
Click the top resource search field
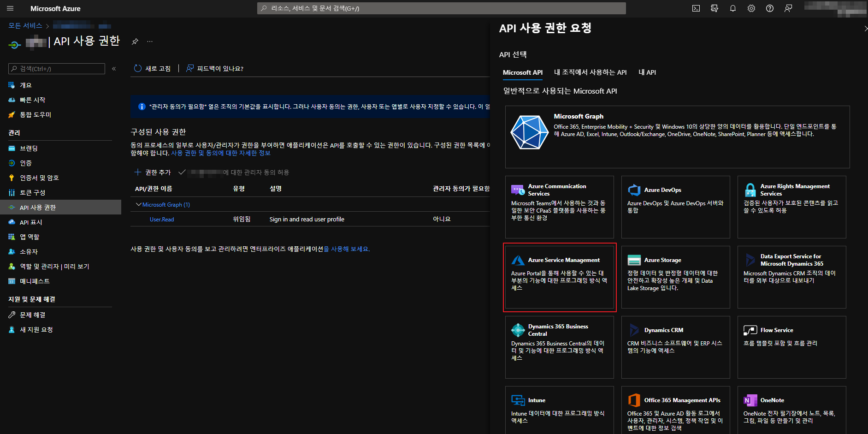click(x=441, y=8)
